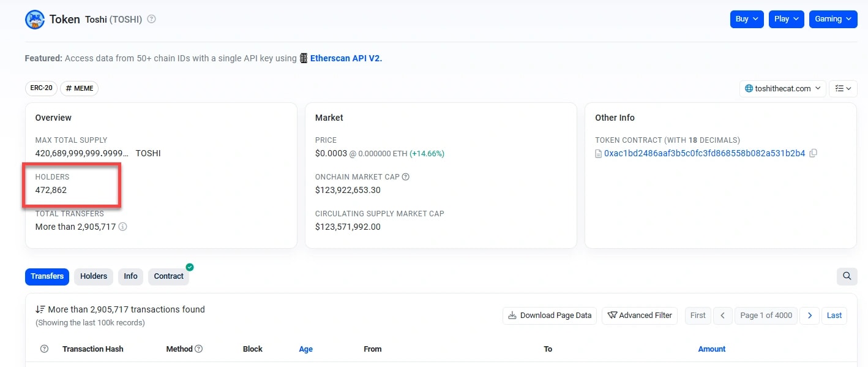Open the Gaming dropdown

(832, 19)
